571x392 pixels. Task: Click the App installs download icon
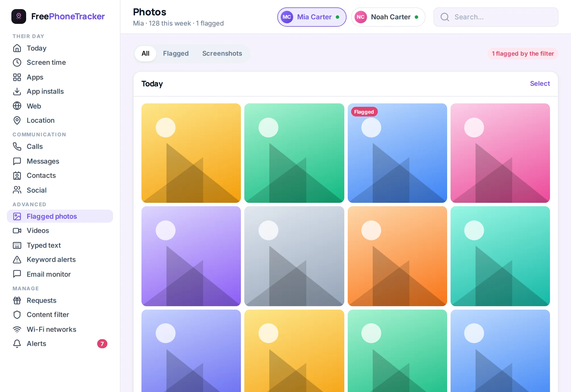pos(17,91)
